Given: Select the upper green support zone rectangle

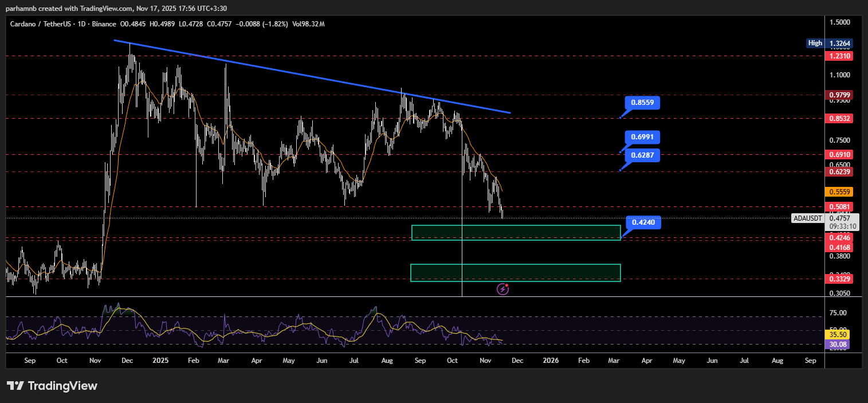Looking at the screenshot, I should pos(516,232).
